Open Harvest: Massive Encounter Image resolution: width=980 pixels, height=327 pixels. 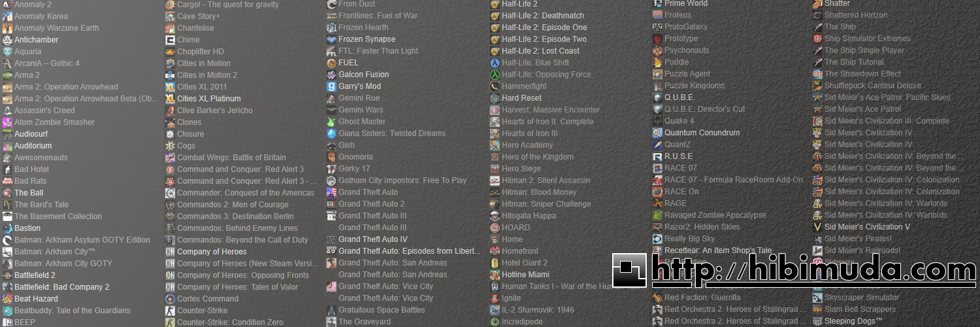(551, 110)
